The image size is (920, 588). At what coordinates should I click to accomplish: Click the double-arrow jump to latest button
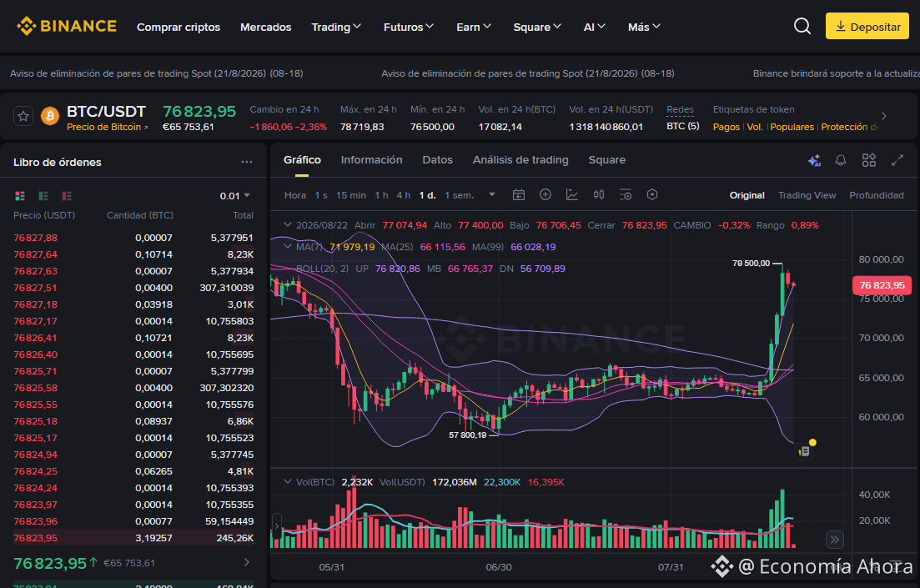(834, 539)
